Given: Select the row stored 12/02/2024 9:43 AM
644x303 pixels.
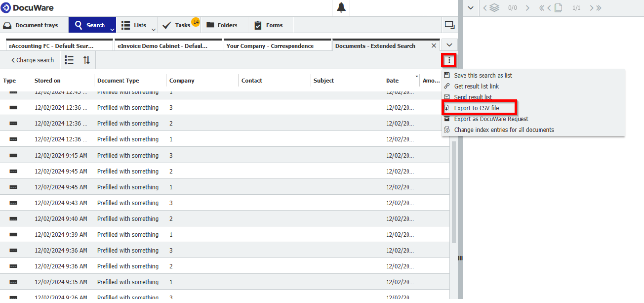Looking at the screenshot, I should point(225,203).
